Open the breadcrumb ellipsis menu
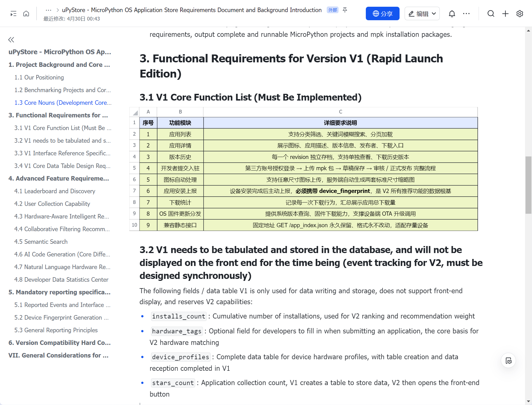The height and width of the screenshot is (405, 532). [48, 10]
